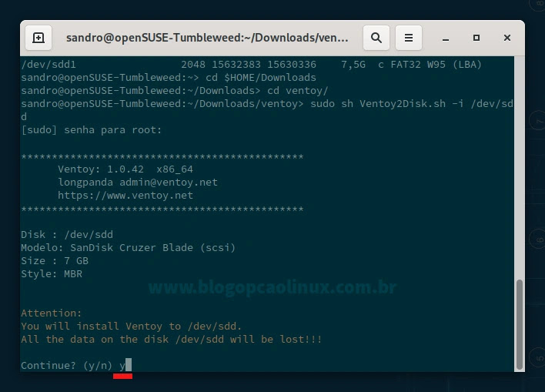
Task: Click the admin@ventoy.net email text
Action: click(x=169, y=183)
